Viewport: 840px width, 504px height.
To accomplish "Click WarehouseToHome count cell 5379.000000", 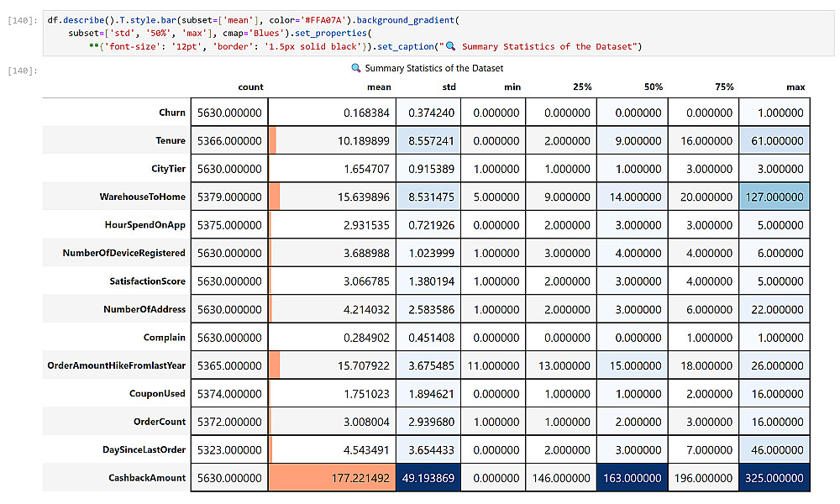I will click(x=229, y=197).
